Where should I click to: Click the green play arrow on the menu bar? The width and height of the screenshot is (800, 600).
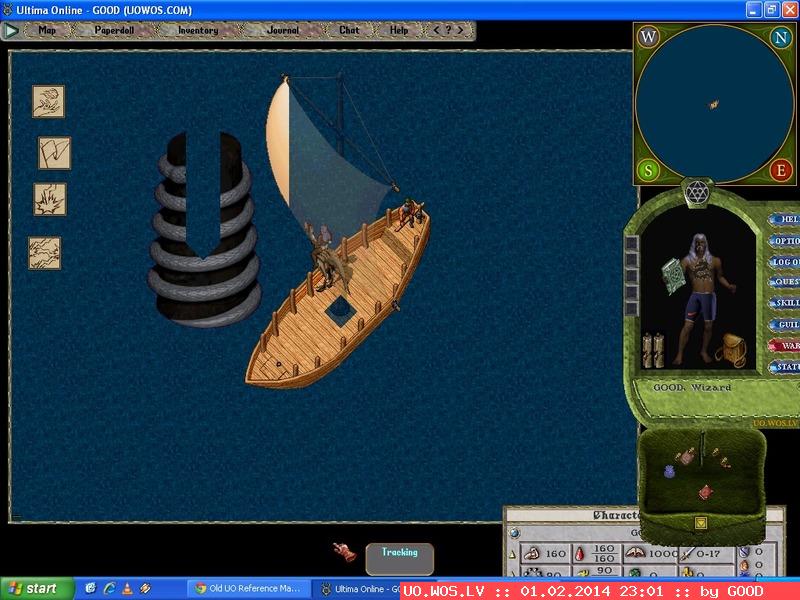tap(11, 31)
